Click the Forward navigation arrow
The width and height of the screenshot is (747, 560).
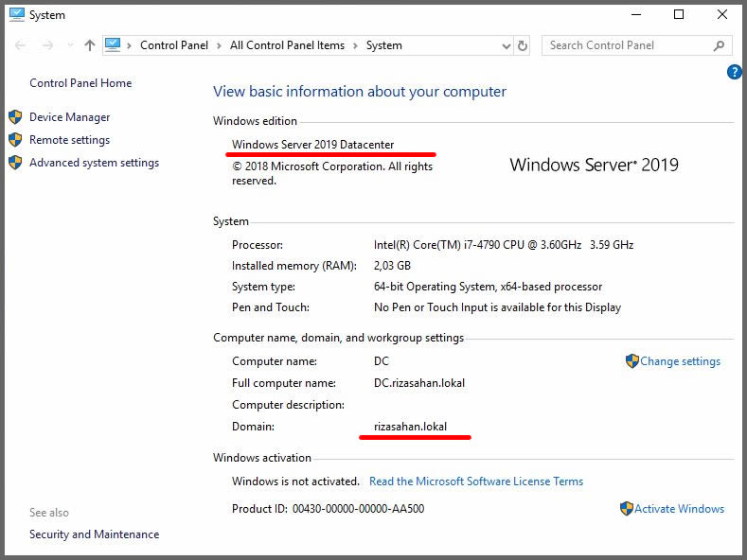click(x=47, y=45)
